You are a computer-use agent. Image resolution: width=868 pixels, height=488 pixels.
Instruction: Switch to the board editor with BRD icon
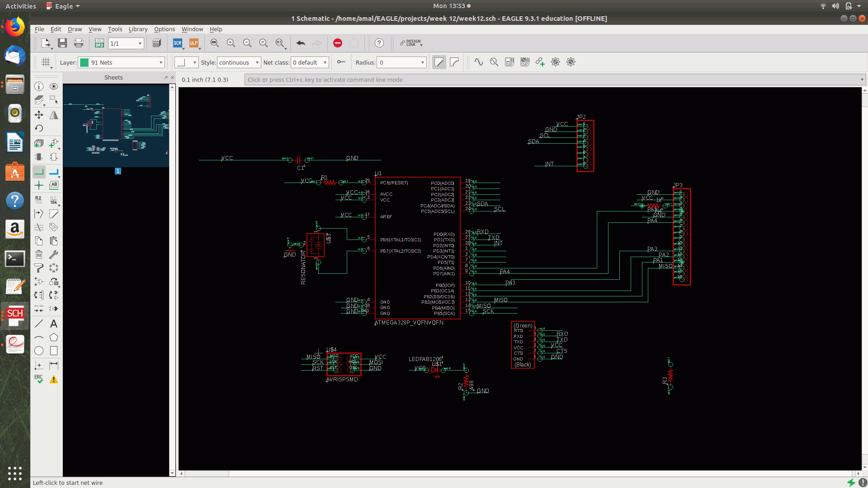pyautogui.click(x=99, y=43)
